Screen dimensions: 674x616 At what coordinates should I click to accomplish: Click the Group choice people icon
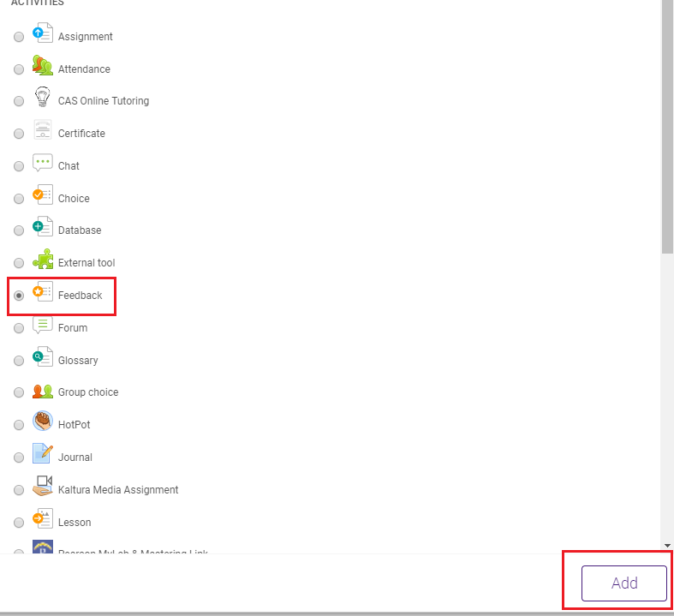click(x=43, y=392)
